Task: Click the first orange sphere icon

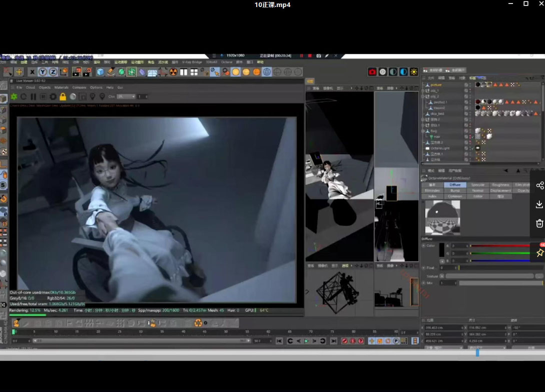Action: coord(236,72)
